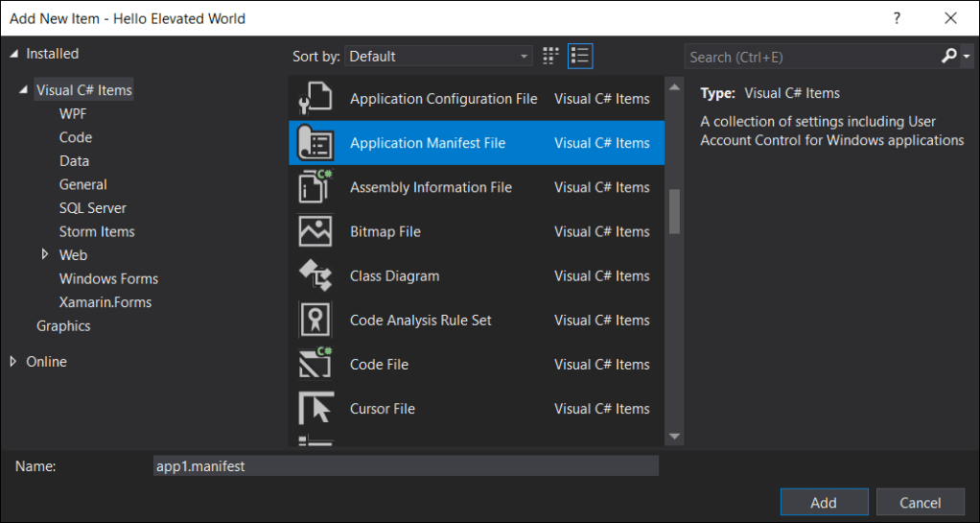Click the Code Analysis Rule Set icon
The width and height of the screenshot is (980, 523).
click(x=315, y=321)
